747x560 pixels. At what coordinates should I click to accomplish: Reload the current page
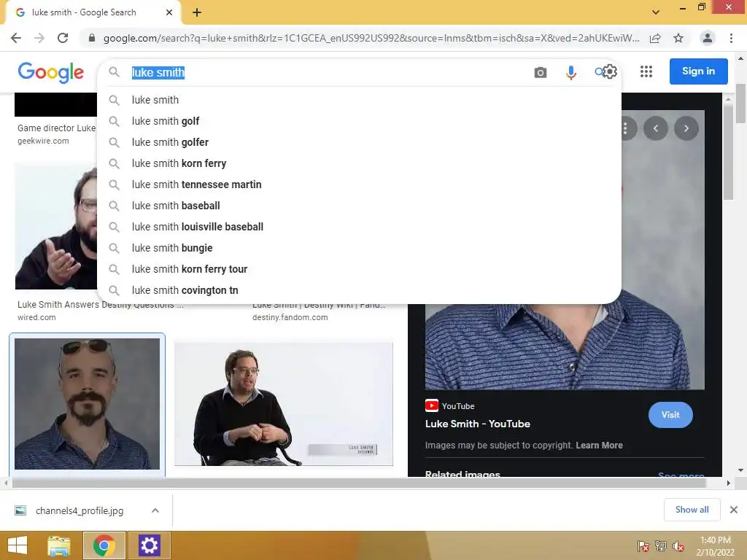(x=63, y=38)
